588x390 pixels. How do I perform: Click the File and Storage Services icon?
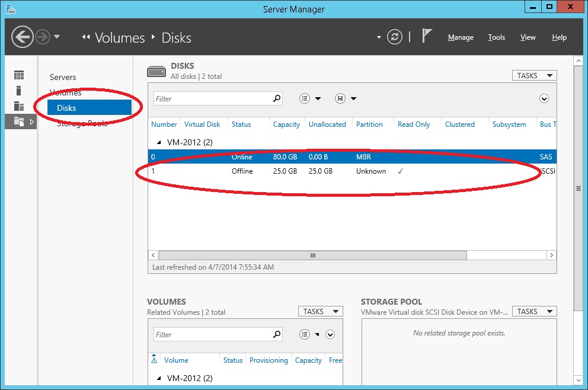(x=18, y=122)
